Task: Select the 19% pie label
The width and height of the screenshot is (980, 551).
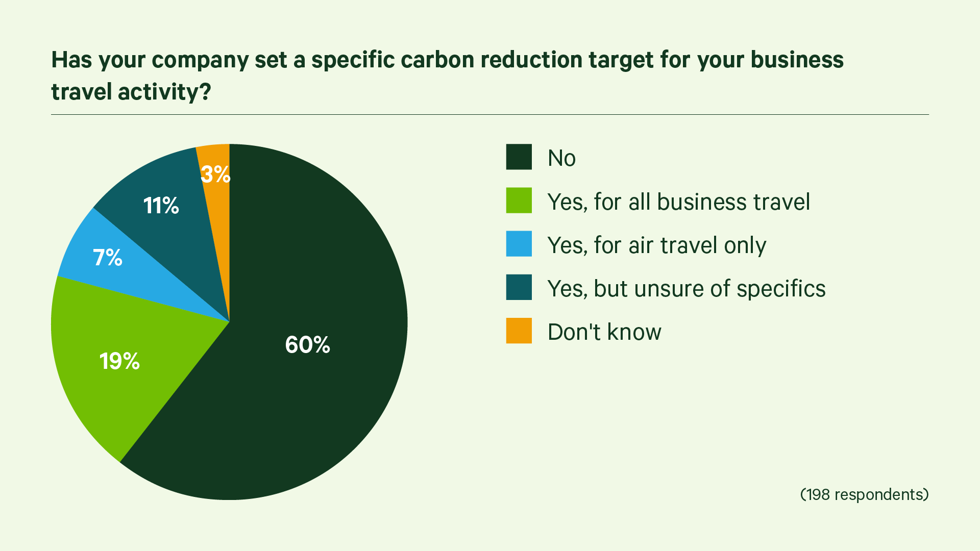Action: 119,361
